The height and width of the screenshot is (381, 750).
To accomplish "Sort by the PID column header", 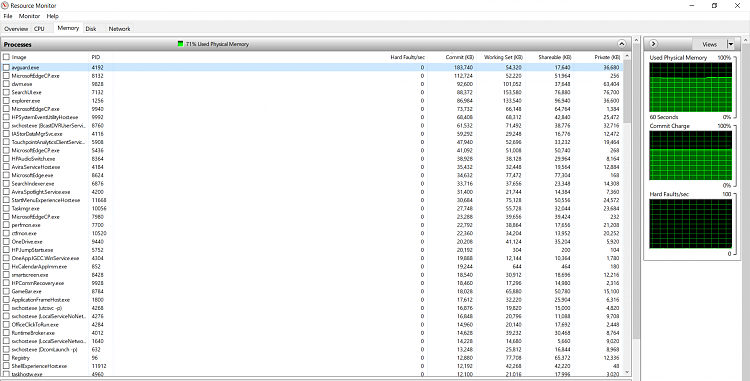I will coord(100,57).
